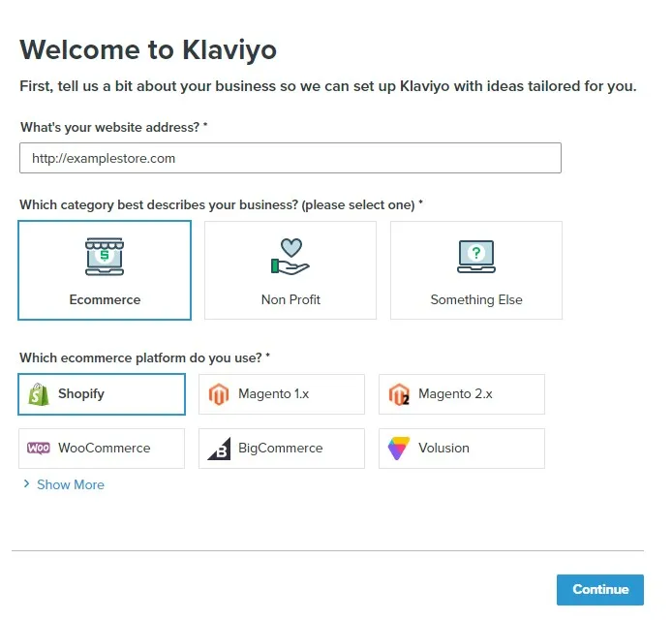Select Magento 2.x text as platform

[x=455, y=393]
